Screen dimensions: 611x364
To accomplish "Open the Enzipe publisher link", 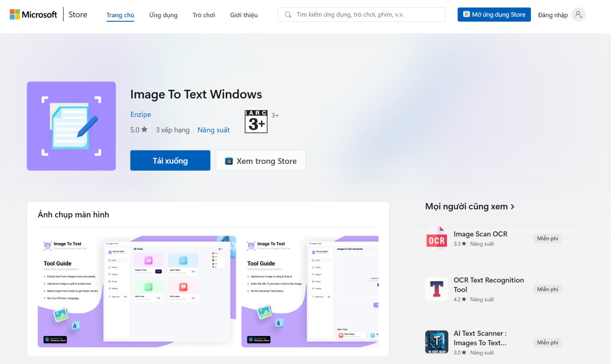I will coord(141,114).
